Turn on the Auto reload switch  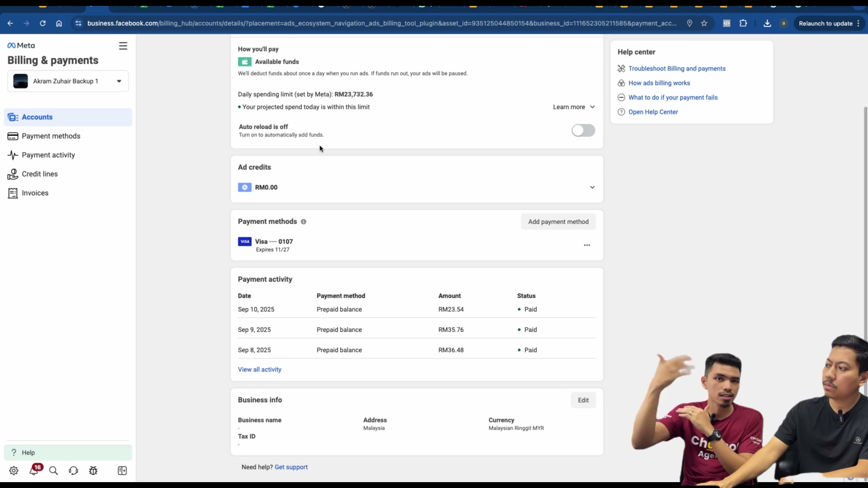[583, 131]
